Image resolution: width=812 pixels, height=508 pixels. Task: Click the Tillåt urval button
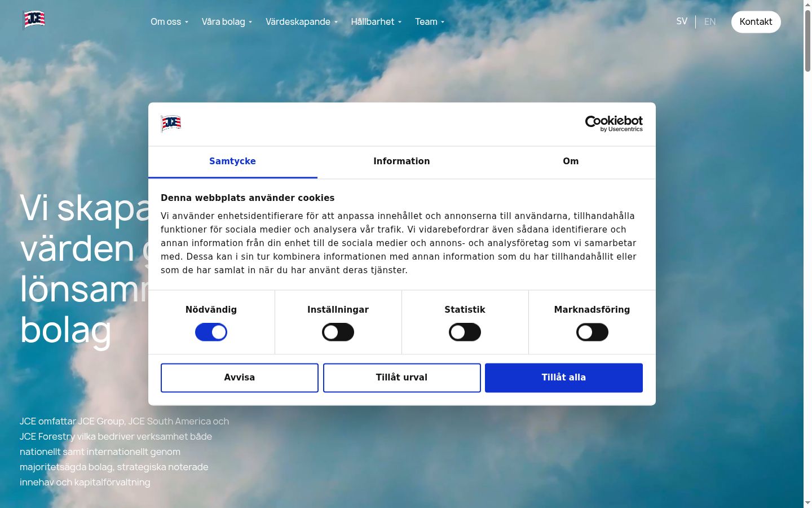click(402, 378)
